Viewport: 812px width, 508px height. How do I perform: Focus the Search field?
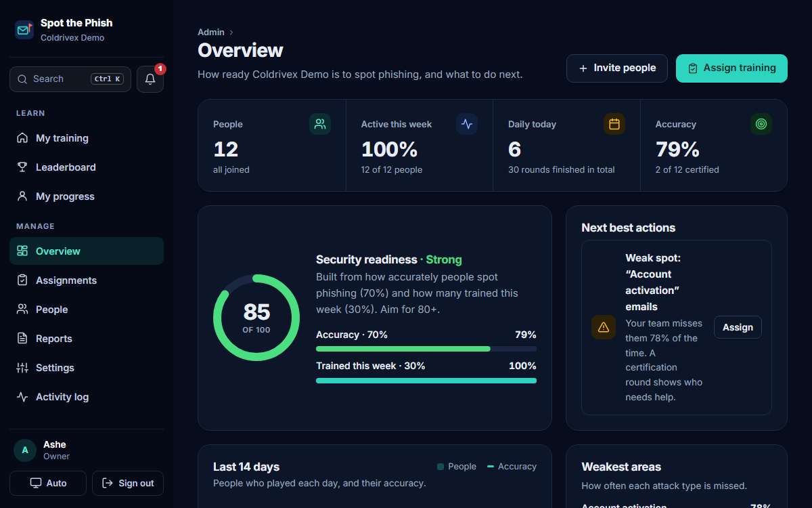pos(70,79)
